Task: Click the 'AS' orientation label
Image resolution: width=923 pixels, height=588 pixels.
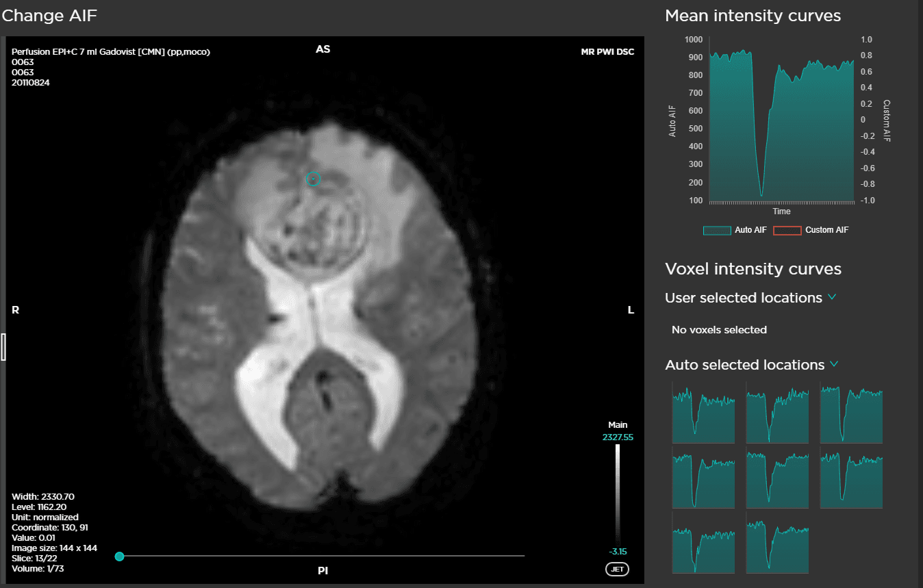Action: pyautogui.click(x=323, y=49)
